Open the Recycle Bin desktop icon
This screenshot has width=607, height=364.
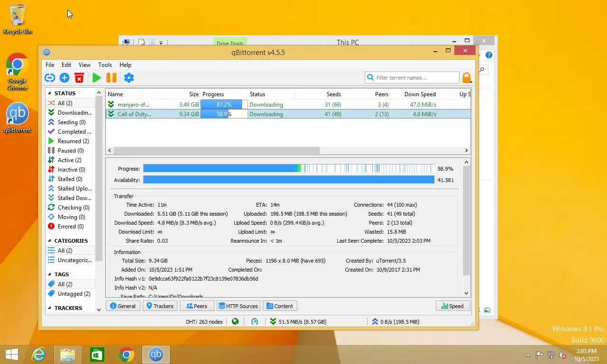[18, 19]
